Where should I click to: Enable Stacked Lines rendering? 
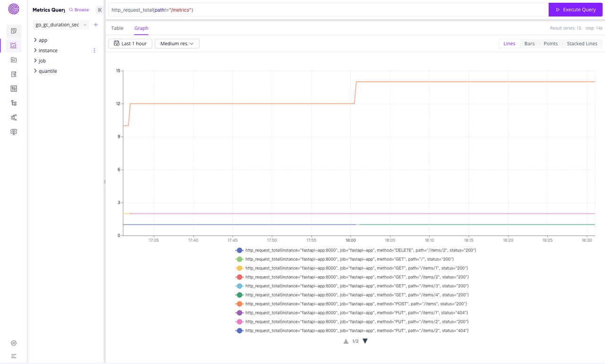(582, 43)
